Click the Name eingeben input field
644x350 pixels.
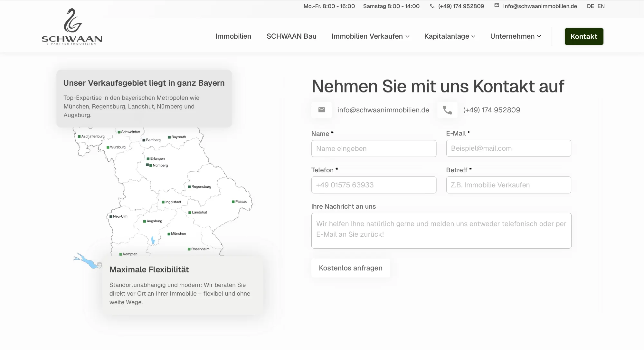click(374, 148)
